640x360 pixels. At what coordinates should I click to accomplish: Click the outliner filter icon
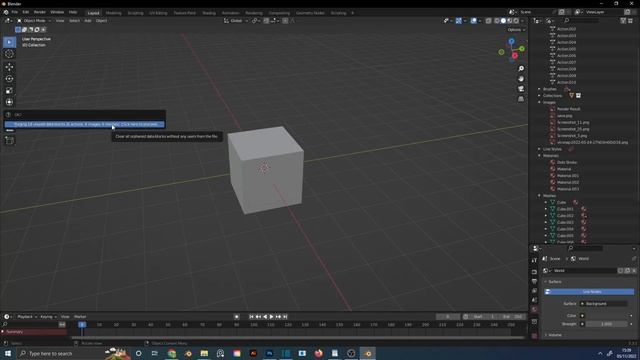[623, 20]
